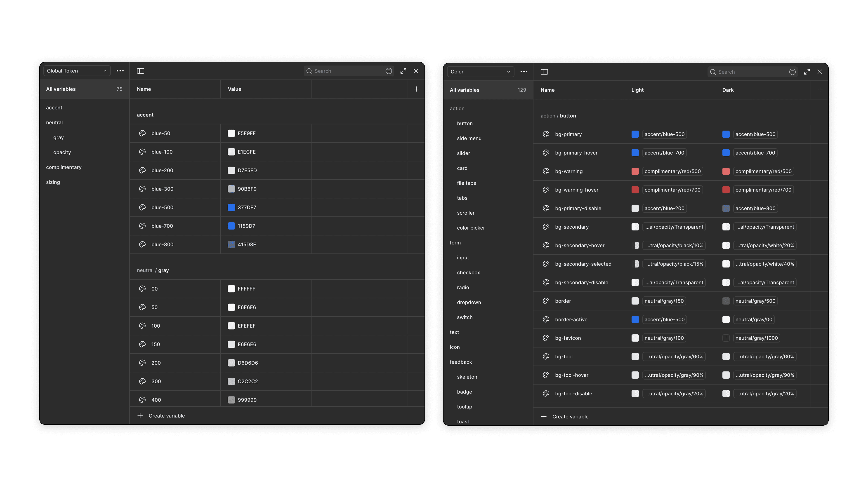The height and width of the screenshot is (488, 868).
Task: Click color type icon of bg-warning
Action: pyautogui.click(x=546, y=171)
